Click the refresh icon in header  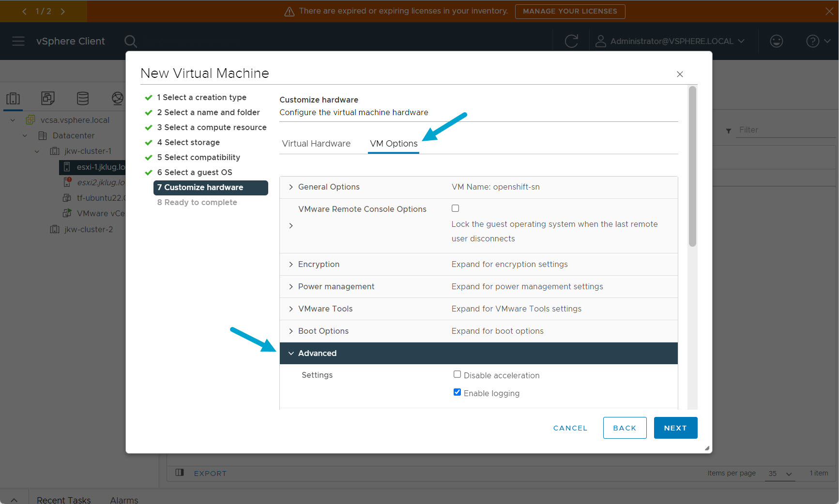[571, 41]
